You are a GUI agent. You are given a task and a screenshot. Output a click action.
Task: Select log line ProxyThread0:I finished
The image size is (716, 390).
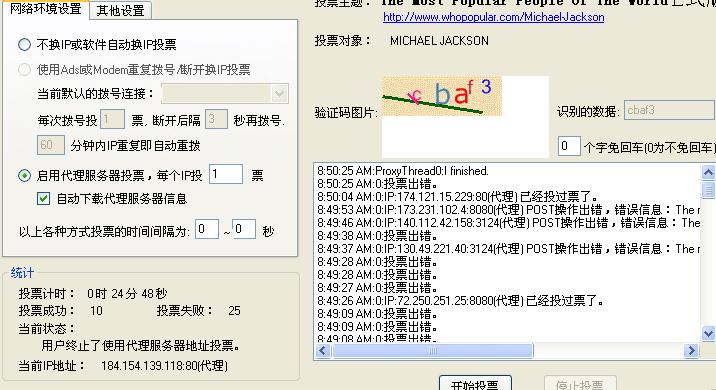[403, 171]
